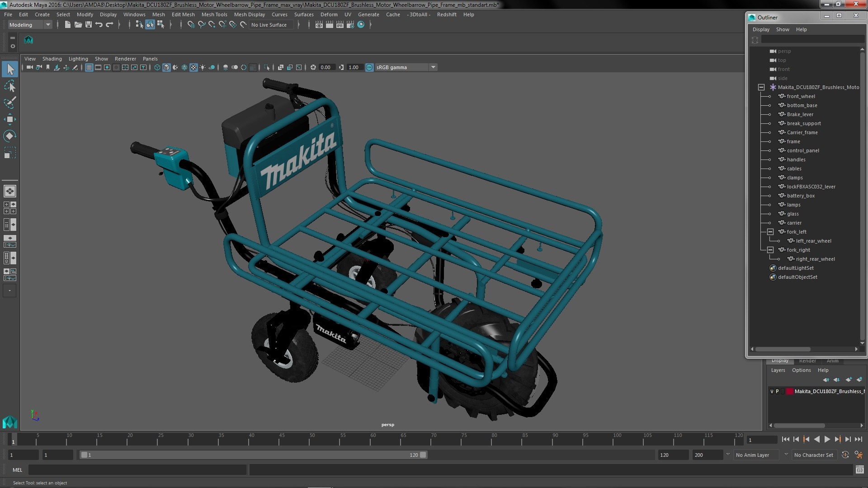Activate the Scale tool in toolbox
The image size is (868, 488).
[9, 153]
